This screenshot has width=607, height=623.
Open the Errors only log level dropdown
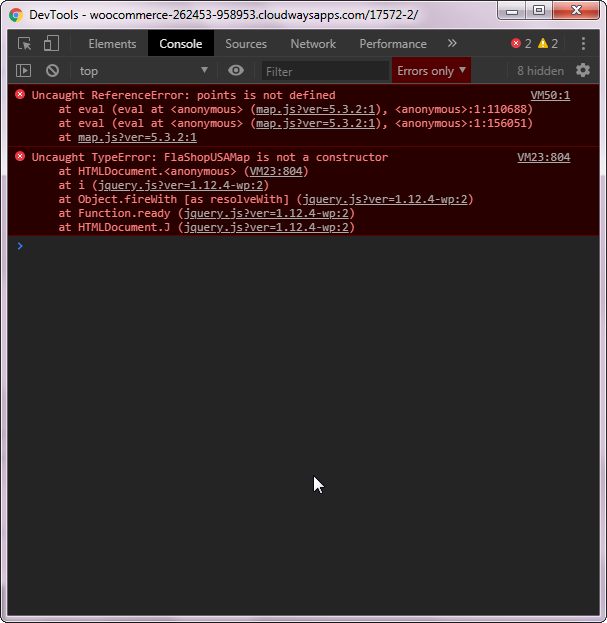click(431, 71)
